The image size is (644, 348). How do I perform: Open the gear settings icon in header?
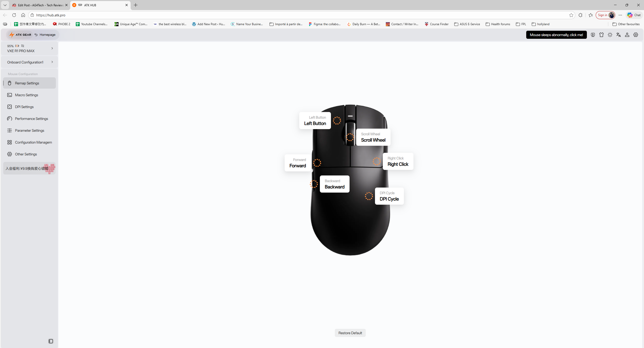pyautogui.click(x=635, y=35)
